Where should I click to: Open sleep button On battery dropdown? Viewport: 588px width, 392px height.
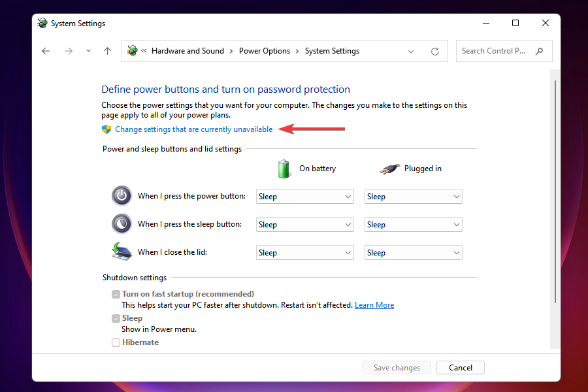point(305,225)
